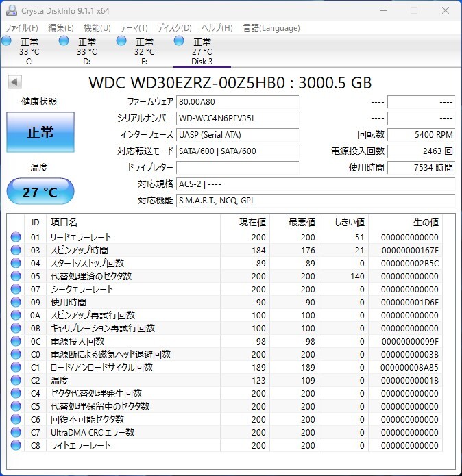Open the 機能(U) menu
This screenshot has height=476, width=462.
tap(97, 28)
